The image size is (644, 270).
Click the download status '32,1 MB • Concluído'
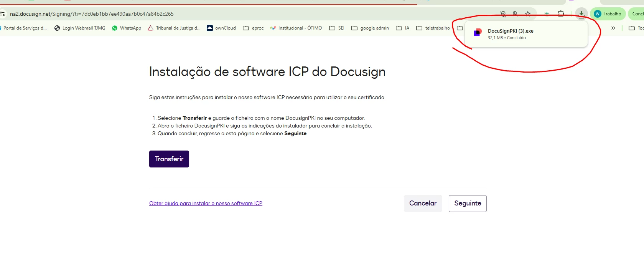[x=507, y=38]
